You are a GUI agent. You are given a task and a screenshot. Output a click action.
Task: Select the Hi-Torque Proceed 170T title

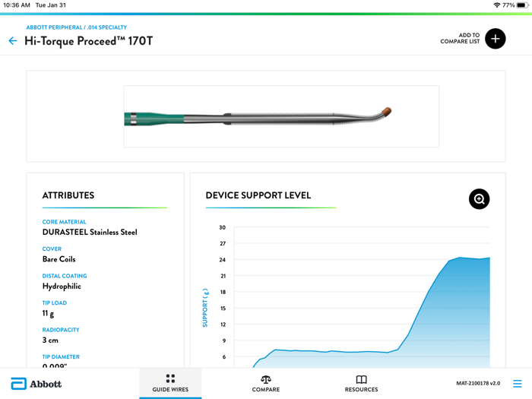89,41
